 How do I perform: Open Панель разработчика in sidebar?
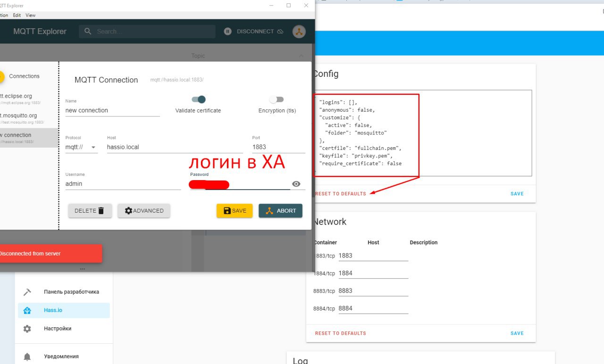point(64,292)
